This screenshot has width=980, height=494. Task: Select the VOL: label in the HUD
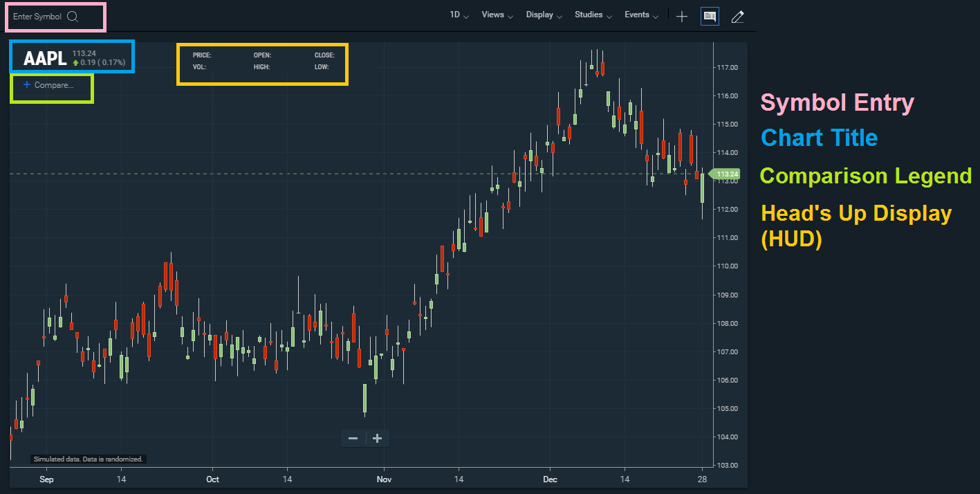(x=199, y=67)
